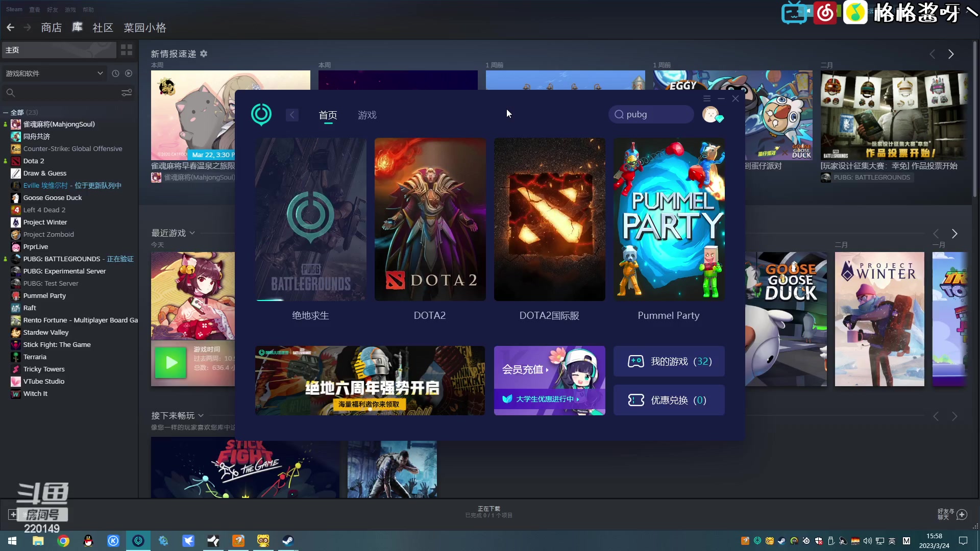Click 大学生优惠进行中 link
This screenshot has height=551, width=980.
545,399
